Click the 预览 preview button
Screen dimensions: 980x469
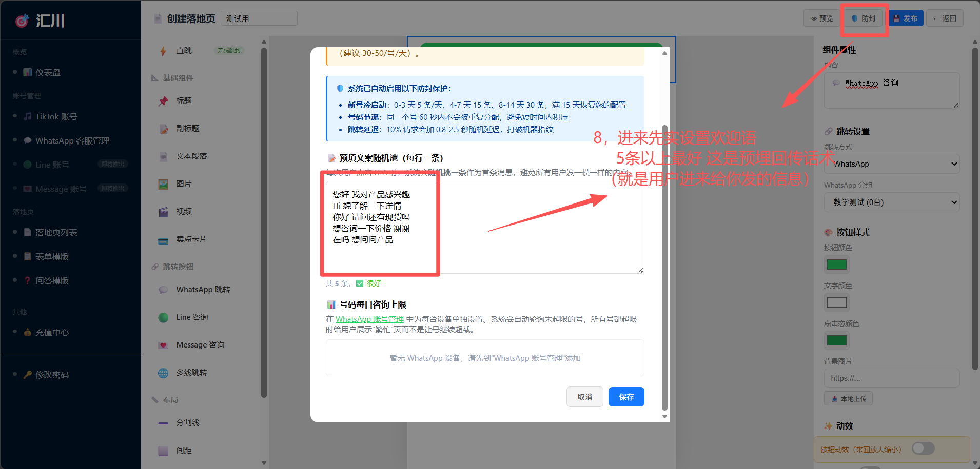[x=821, y=18]
